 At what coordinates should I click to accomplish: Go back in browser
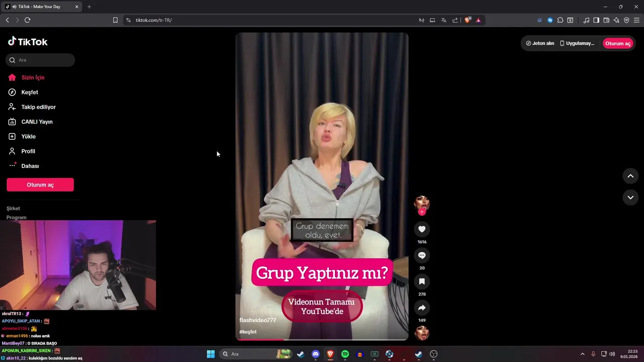coord(7,20)
